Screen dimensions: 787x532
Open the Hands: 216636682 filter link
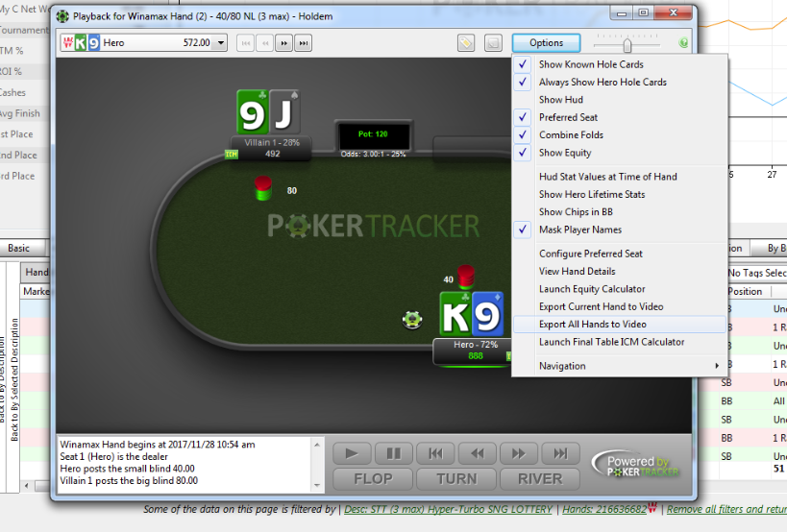coord(604,509)
